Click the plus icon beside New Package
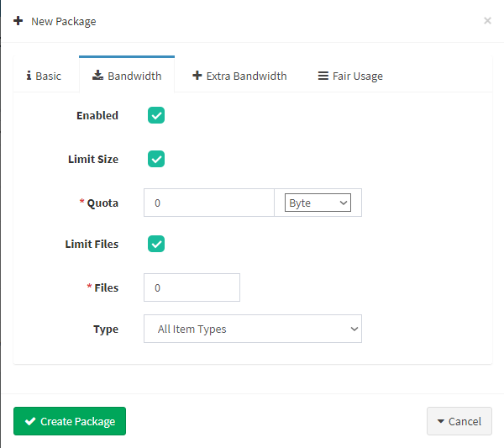 (x=18, y=21)
